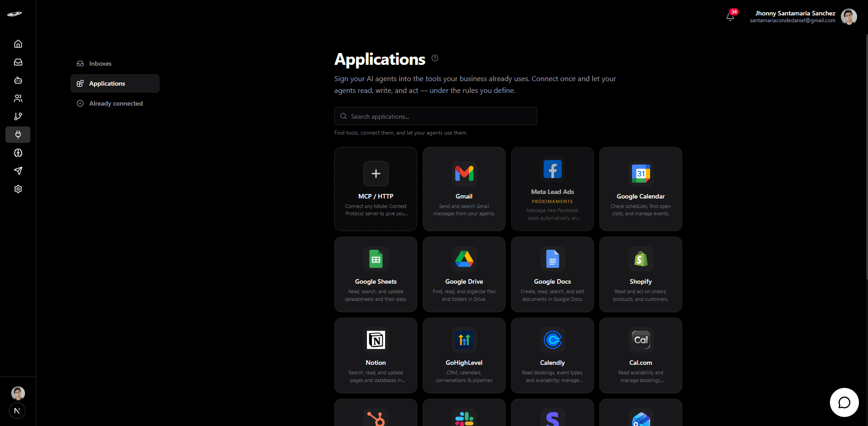Click the Meta Lead Ads card title
Screen dimensions: 868x426
click(553, 192)
